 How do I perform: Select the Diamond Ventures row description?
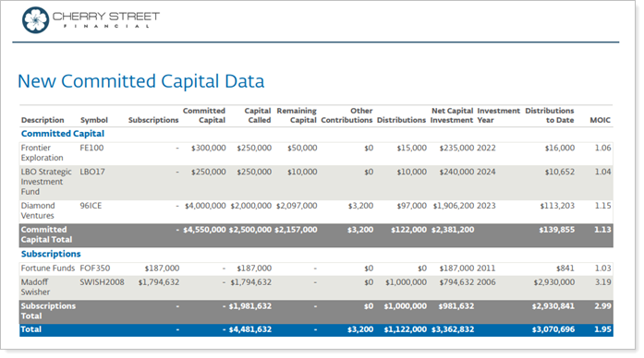(x=38, y=210)
